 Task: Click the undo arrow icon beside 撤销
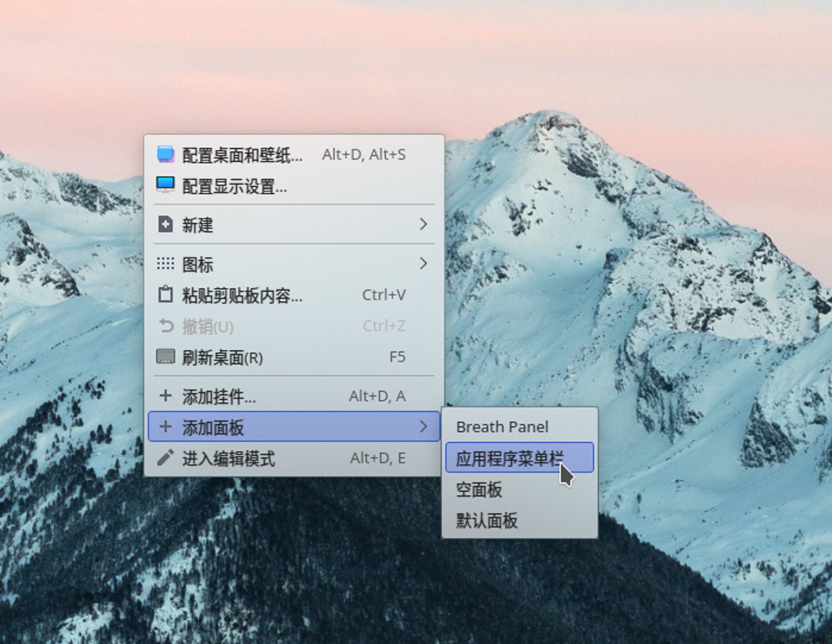click(x=166, y=326)
